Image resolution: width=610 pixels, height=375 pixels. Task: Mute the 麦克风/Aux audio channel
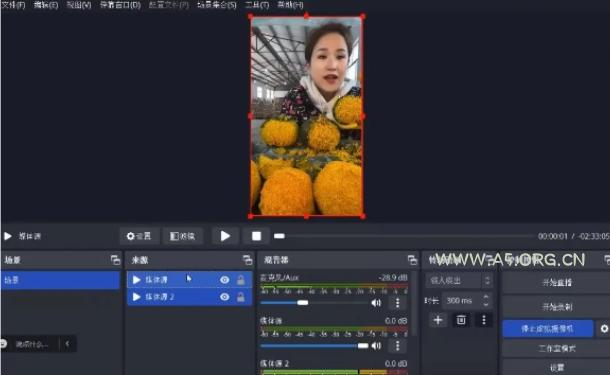pos(376,303)
